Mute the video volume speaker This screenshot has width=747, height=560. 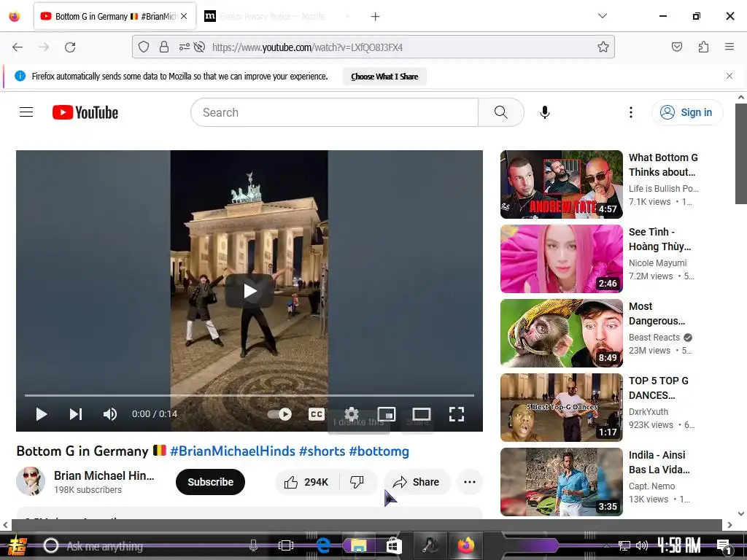(109, 414)
